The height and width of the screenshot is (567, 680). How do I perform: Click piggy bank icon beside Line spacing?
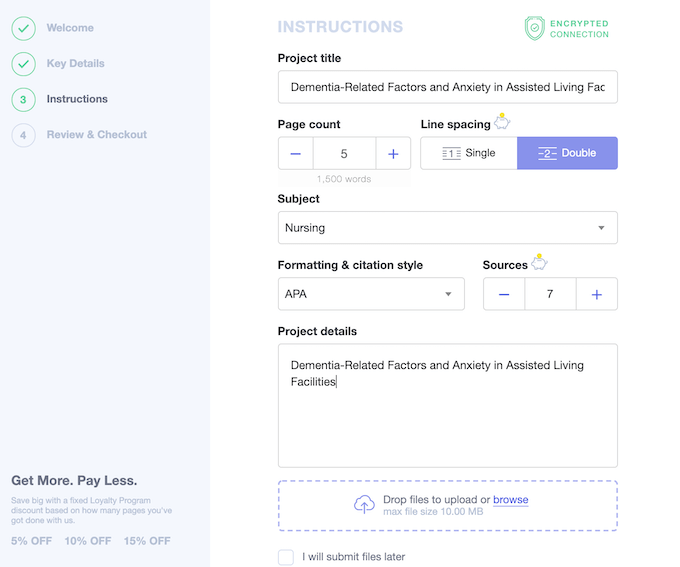pyautogui.click(x=502, y=124)
